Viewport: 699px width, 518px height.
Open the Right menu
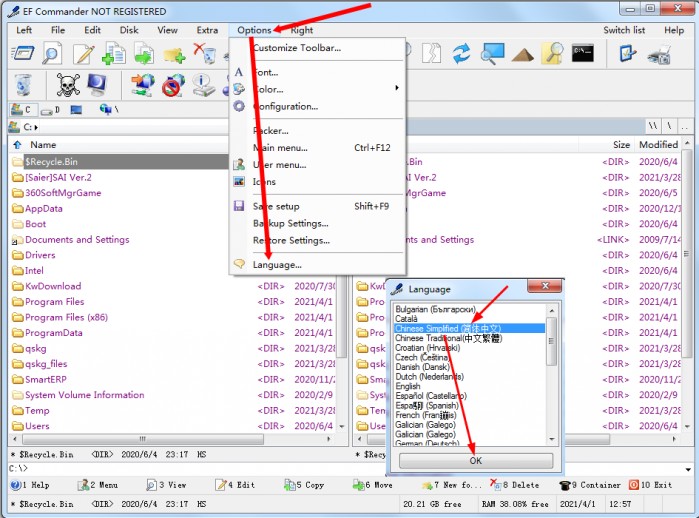tap(302, 30)
